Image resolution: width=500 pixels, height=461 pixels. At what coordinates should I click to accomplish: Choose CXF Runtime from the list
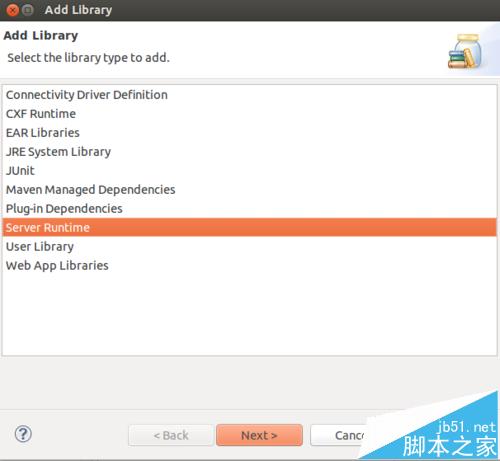point(249,114)
